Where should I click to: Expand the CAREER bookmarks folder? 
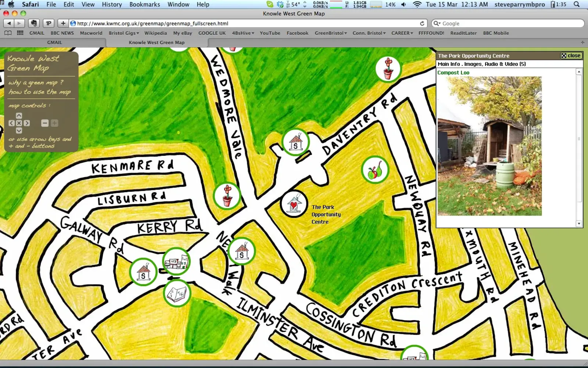coord(402,33)
